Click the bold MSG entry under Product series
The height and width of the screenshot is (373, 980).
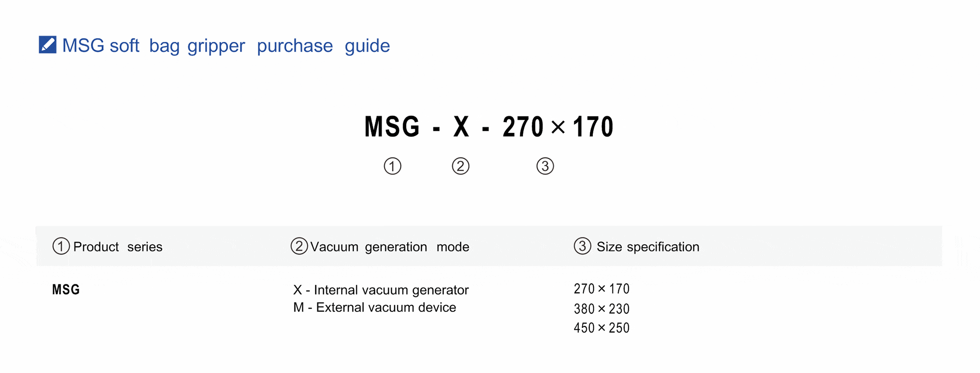pos(66,290)
